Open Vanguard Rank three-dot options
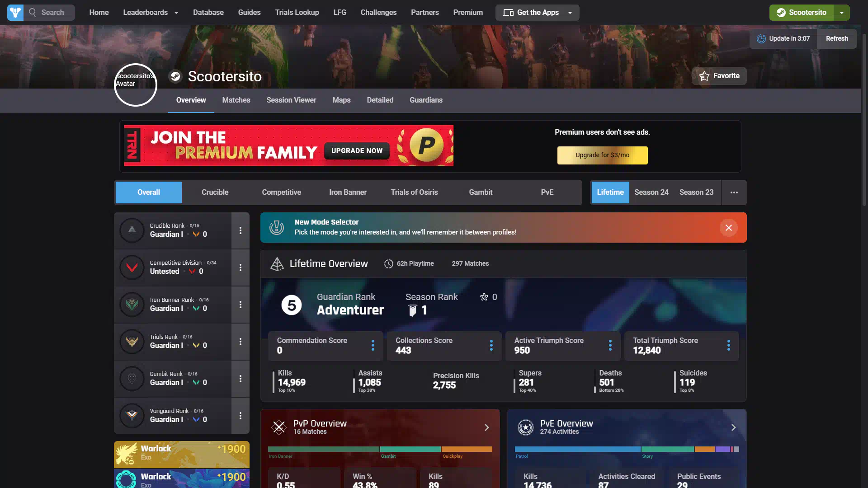This screenshot has height=488, width=868. pyautogui.click(x=241, y=416)
